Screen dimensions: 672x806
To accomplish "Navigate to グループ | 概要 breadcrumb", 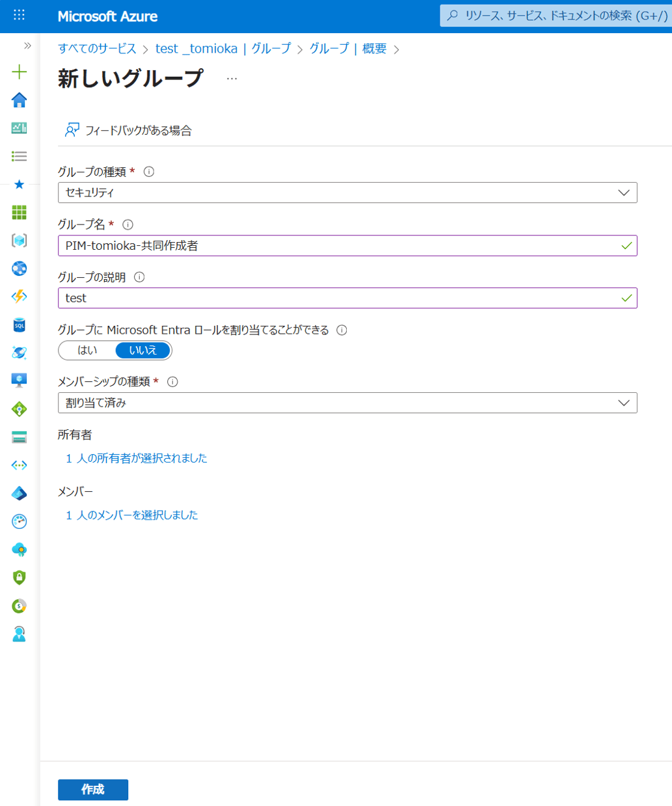I will pos(347,49).
